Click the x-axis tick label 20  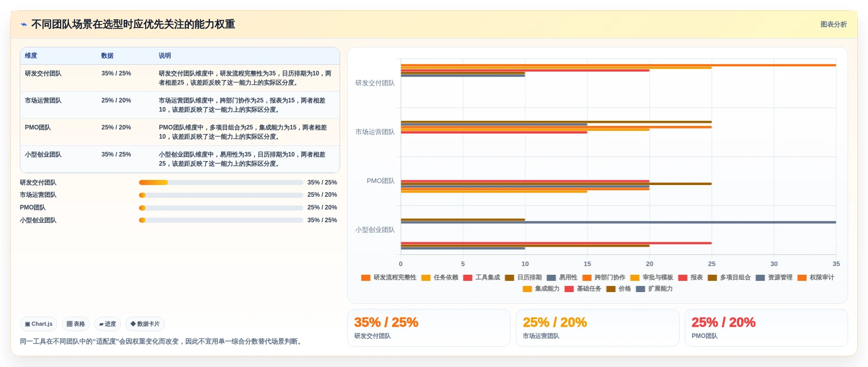pyautogui.click(x=650, y=264)
